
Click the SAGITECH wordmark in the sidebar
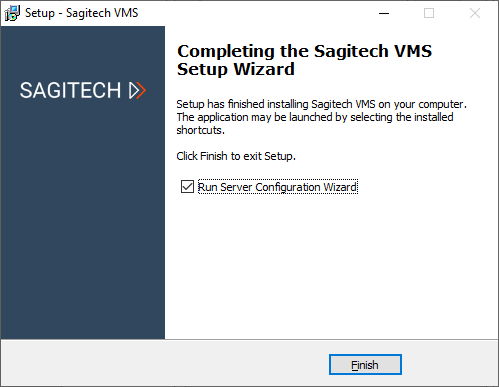point(70,90)
